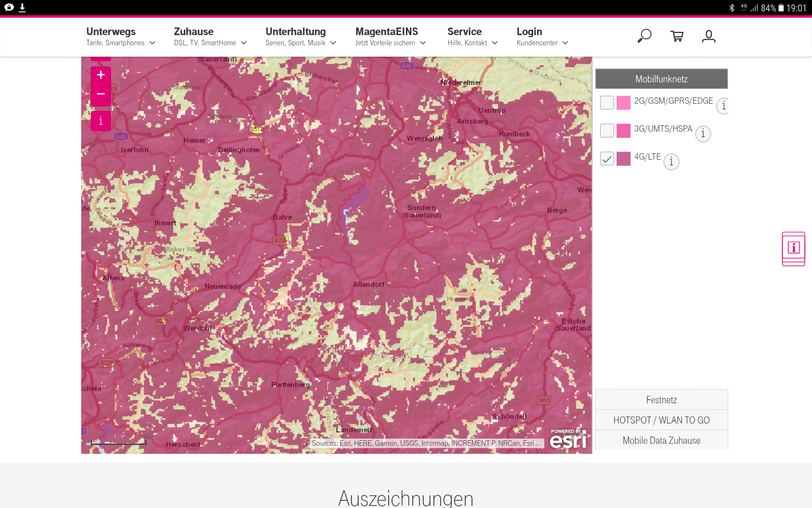Viewport: 812px width, 508px height.
Task: Click the 4G/LTE color swatch
Action: (623, 159)
